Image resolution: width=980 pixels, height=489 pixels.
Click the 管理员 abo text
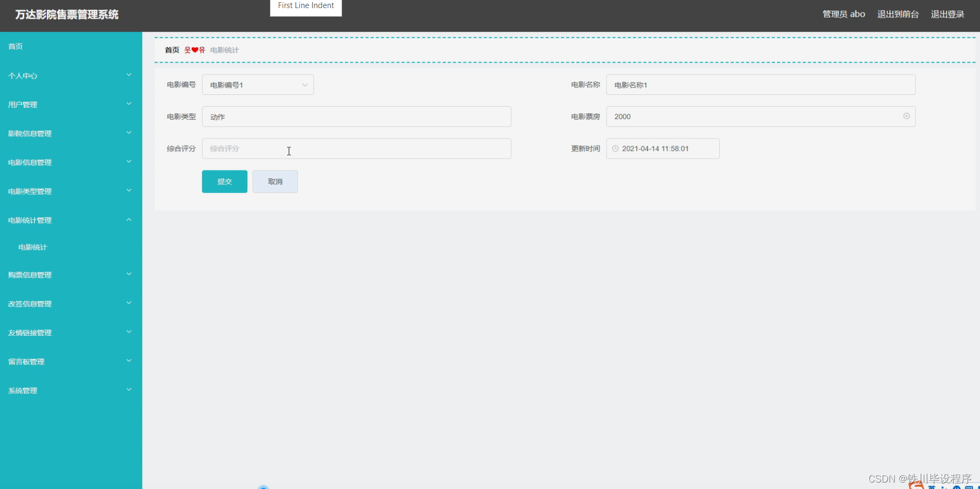tap(844, 14)
